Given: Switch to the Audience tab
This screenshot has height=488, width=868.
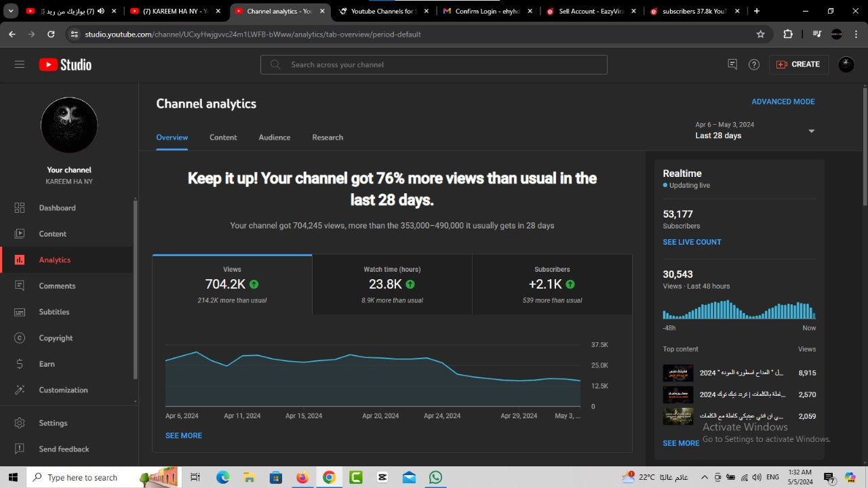Looking at the screenshot, I should (274, 137).
